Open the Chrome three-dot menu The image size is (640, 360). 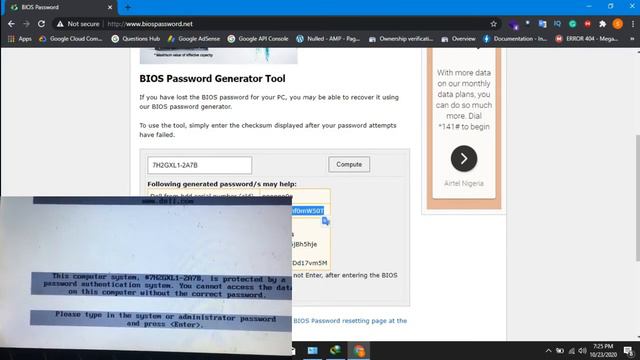pos(633,24)
